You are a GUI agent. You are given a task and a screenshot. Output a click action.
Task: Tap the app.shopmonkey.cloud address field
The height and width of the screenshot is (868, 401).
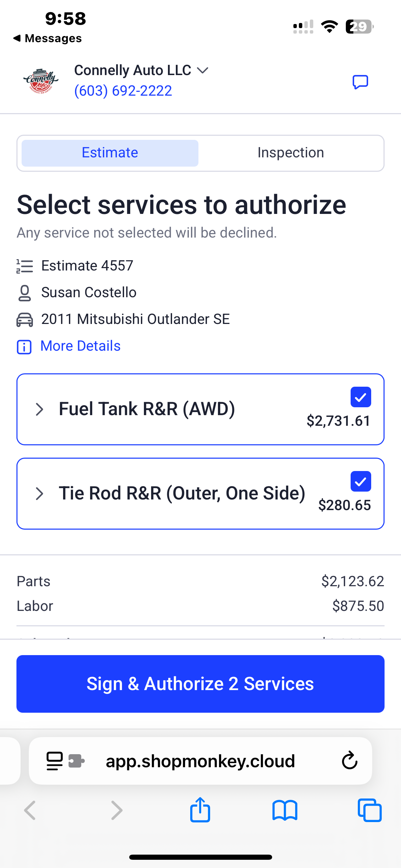pos(200,761)
